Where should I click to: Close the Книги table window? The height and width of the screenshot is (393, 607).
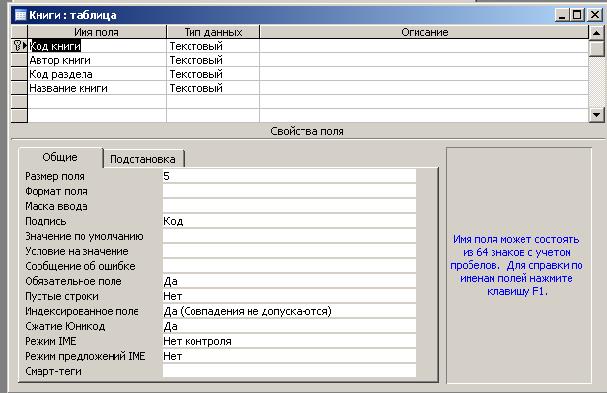[595, 15]
